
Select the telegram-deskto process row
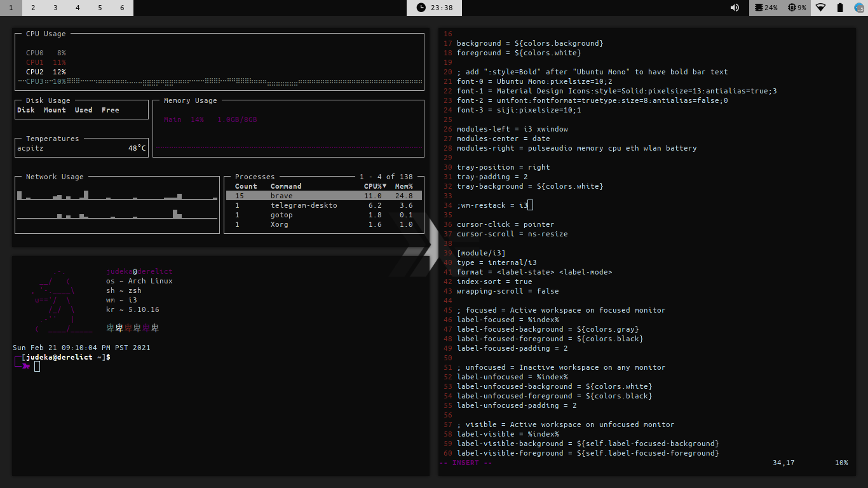pos(324,205)
